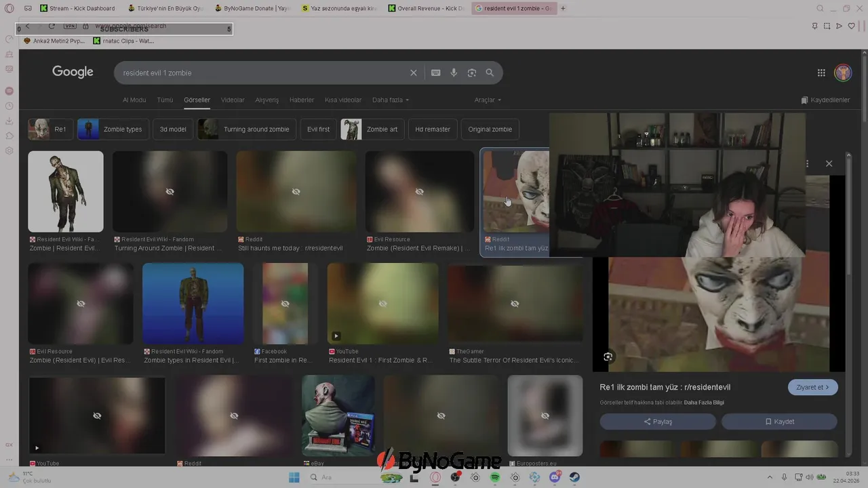Image resolution: width=868 pixels, height=488 pixels.
Task: Open the Opera main menu logo
Action: tap(9, 9)
